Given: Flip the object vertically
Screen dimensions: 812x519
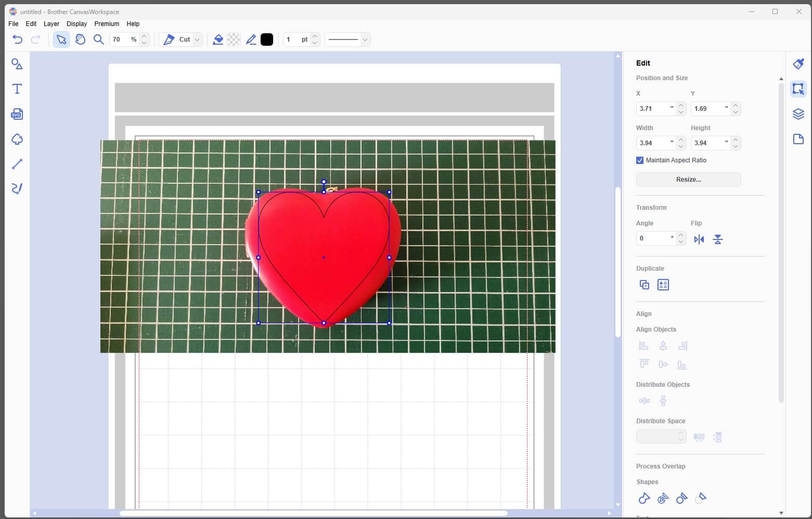Looking at the screenshot, I should 718,239.
